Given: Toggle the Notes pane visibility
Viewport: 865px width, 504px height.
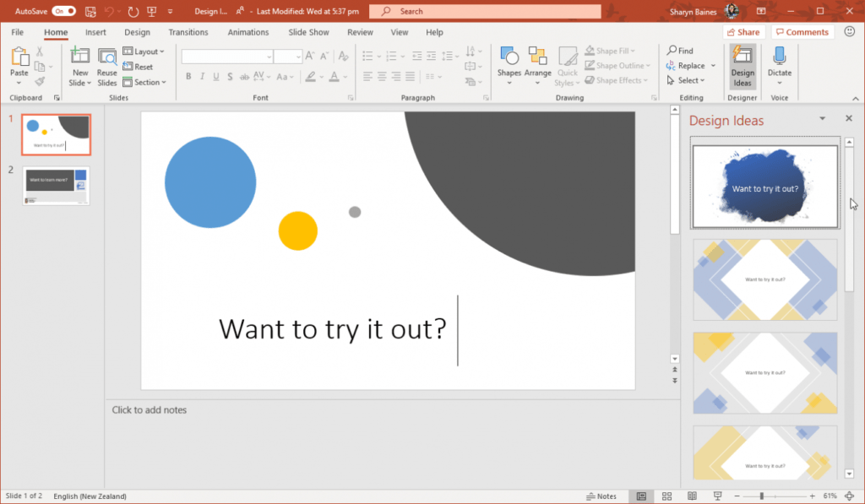Looking at the screenshot, I should coord(601,496).
